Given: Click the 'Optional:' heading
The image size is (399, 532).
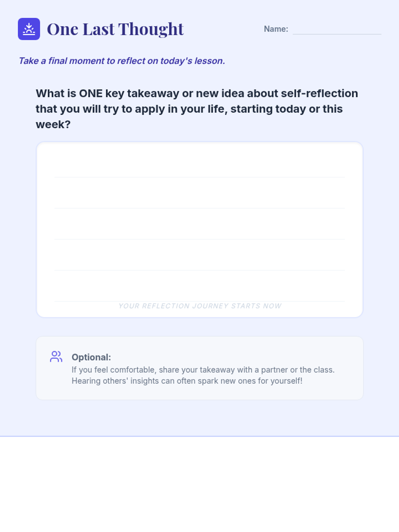Looking at the screenshot, I should click(91, 357).
